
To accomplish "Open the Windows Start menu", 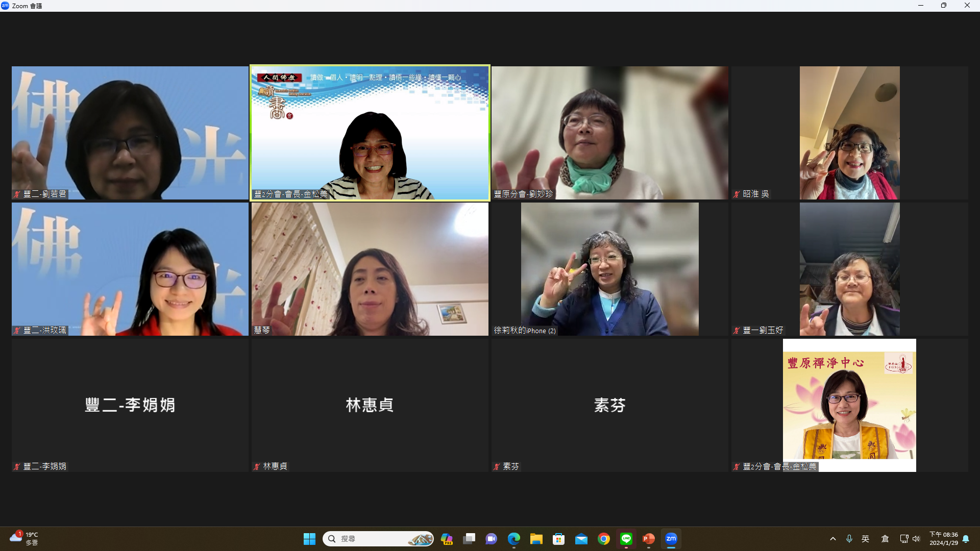I will tap(309, 539).
